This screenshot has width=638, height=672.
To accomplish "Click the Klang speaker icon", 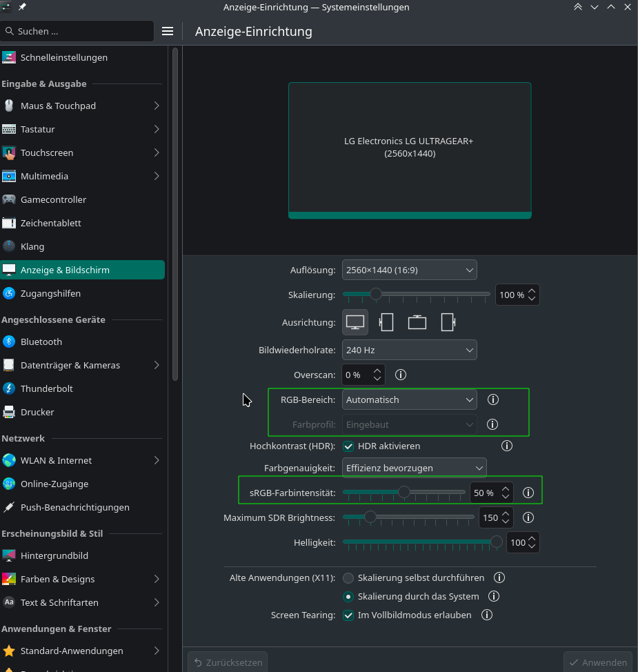I will [8, 246].
